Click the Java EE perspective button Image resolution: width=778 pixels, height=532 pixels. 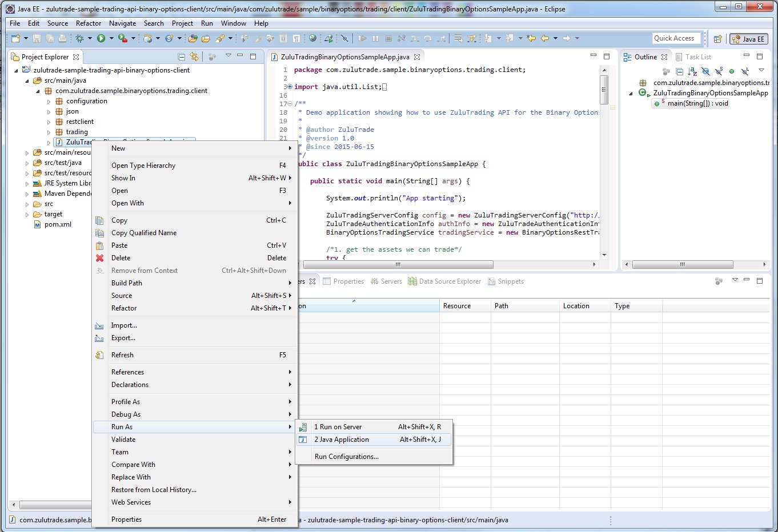tap(748, 39)
